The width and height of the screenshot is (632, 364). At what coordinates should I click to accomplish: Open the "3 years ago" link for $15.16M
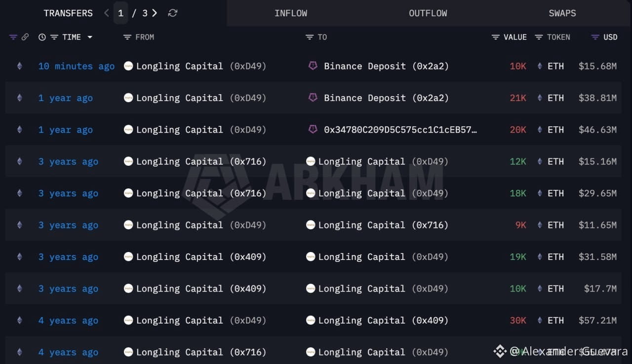click(68, 161)
